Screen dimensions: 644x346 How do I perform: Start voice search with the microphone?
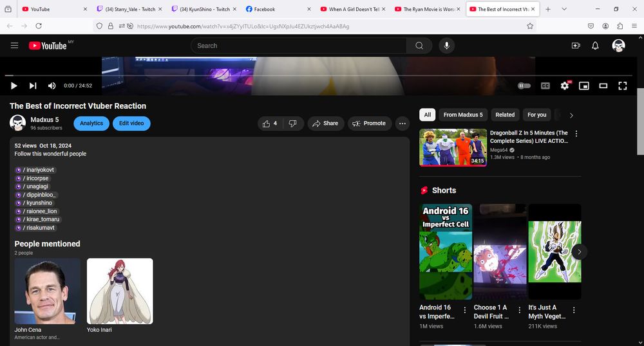click(446, 46)
